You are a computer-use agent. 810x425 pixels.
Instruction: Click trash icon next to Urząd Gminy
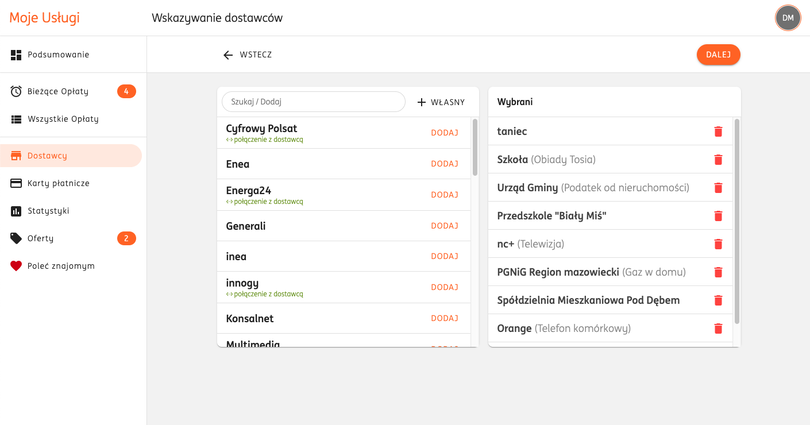click(x=718, y=188)
